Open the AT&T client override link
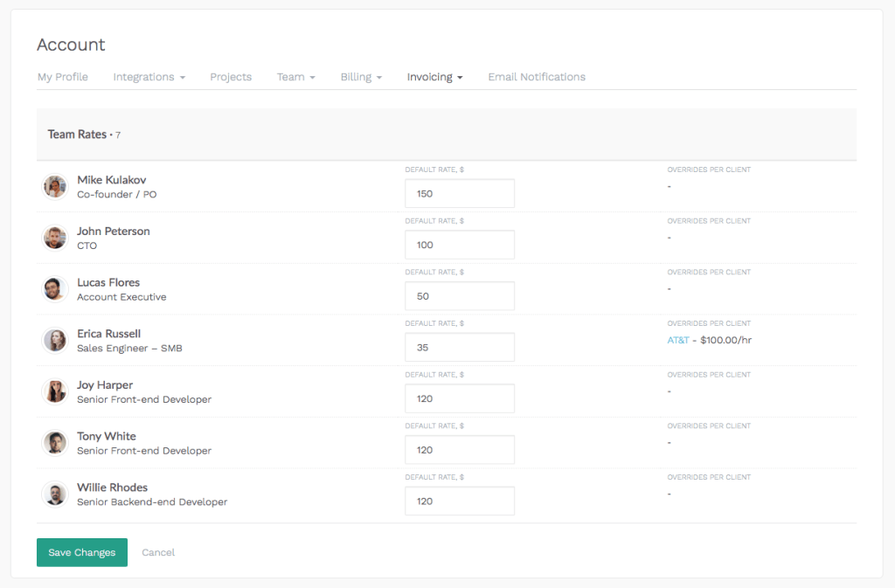 676,340
